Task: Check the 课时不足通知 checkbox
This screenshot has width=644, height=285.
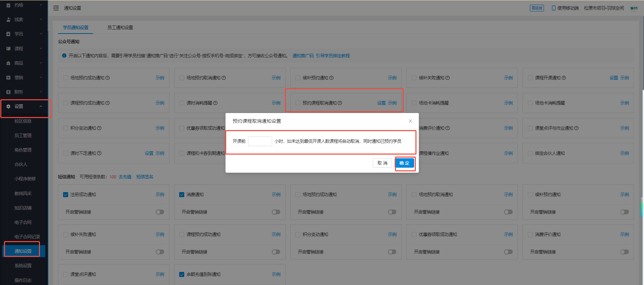Action: 66,153
